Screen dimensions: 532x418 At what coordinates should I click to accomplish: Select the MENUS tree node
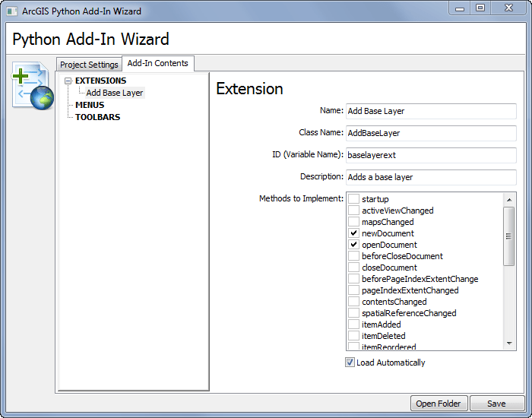90,105
